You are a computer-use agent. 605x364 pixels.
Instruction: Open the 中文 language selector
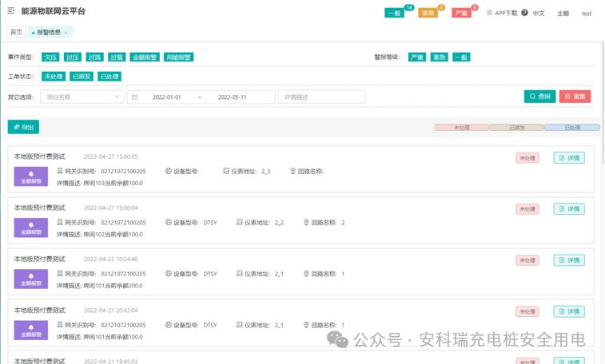(x=539, y=14)
